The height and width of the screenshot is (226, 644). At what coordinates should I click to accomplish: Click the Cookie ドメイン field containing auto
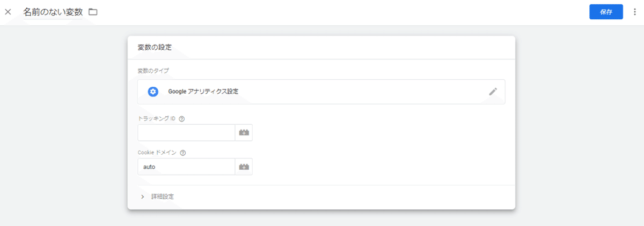(x=186, y=167)
